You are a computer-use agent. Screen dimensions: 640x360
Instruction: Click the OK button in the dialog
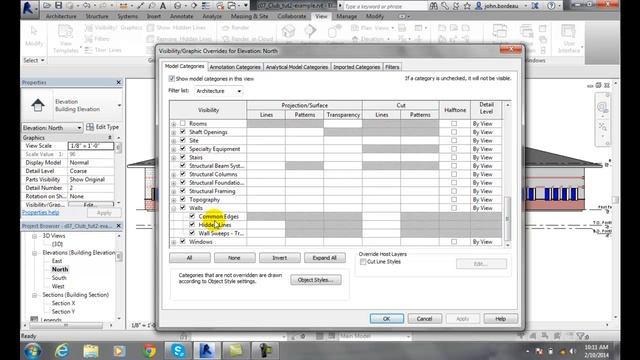pos(387,319)
